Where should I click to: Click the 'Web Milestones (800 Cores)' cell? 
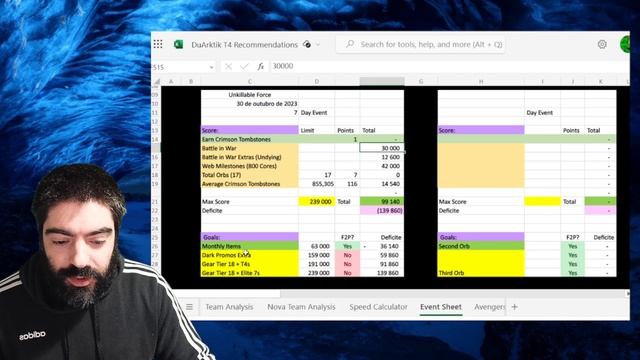point(250,166)
